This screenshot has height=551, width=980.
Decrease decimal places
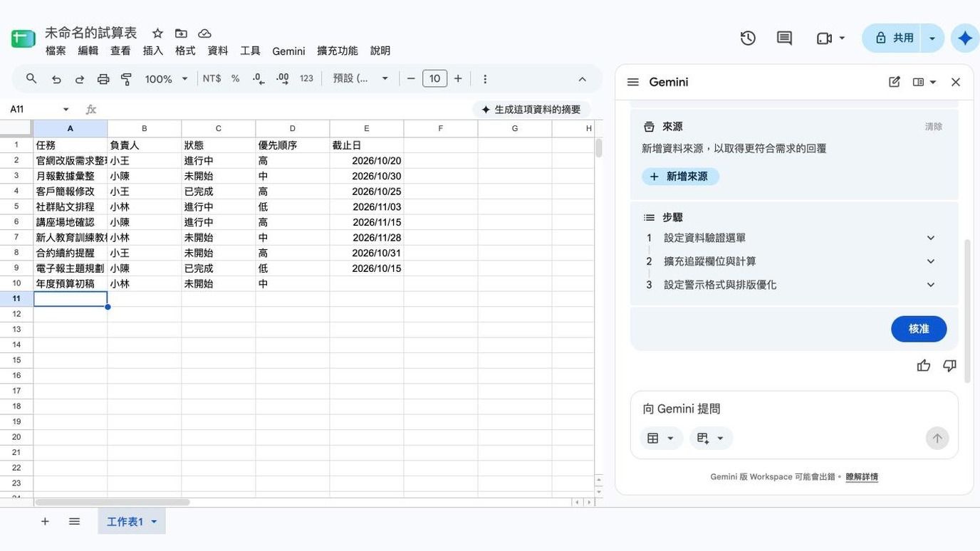point(259,78)
